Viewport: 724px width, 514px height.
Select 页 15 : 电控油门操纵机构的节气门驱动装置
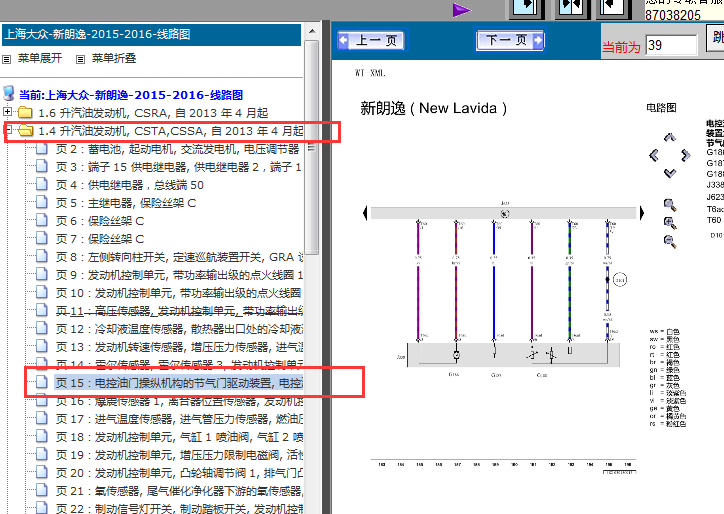[x=179, y=383]
